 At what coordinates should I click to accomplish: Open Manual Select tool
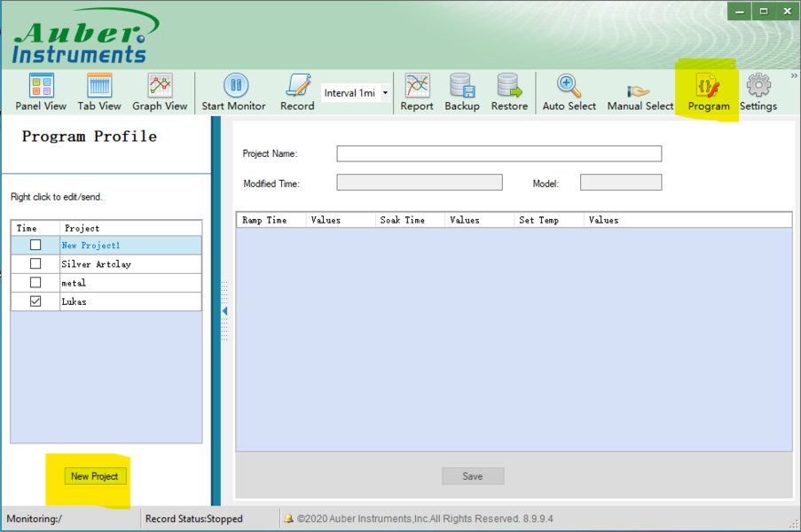point(640,93)
